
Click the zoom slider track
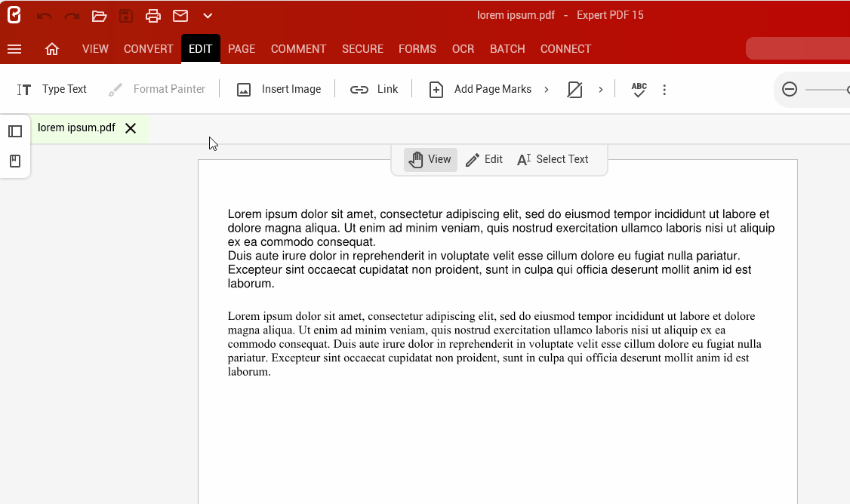[x=827, y=90]
